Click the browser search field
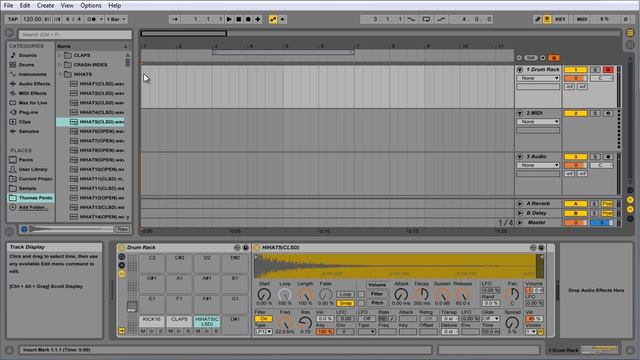Viewport: 640px width, 360px height. click(x=75, y=35)
